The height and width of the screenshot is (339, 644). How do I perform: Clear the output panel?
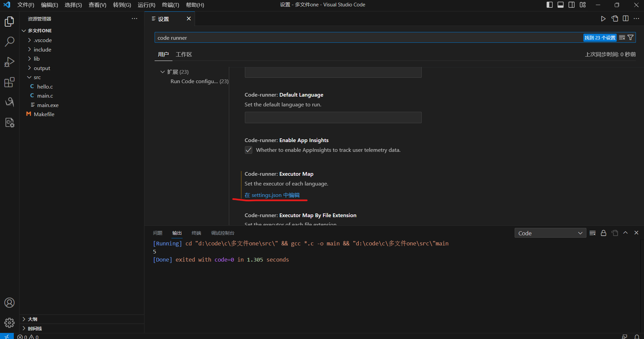tap(593, 233)
